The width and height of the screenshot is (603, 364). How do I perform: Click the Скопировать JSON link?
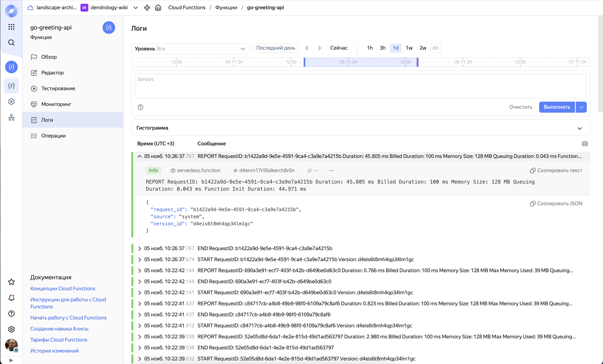(556, 203)
